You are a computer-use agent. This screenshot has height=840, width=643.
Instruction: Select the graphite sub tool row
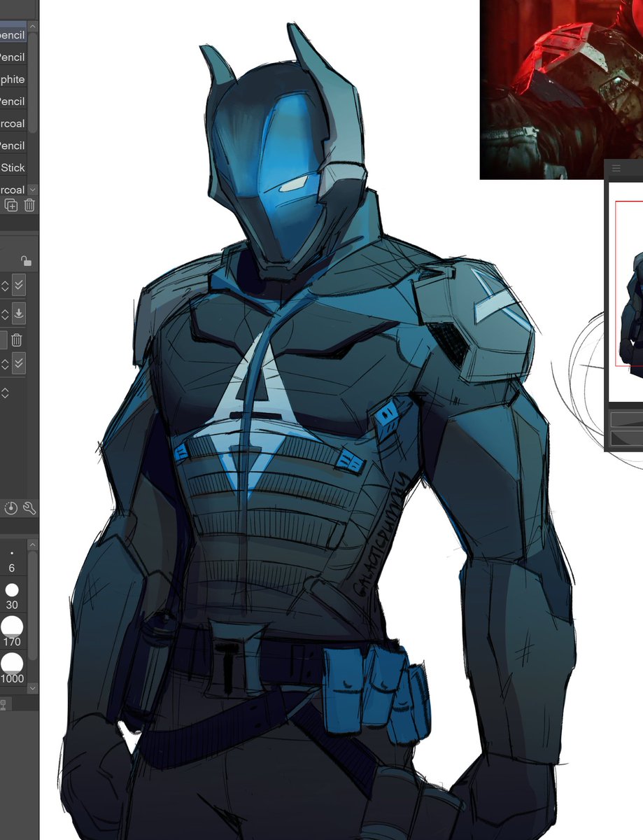tap(13, 79)
